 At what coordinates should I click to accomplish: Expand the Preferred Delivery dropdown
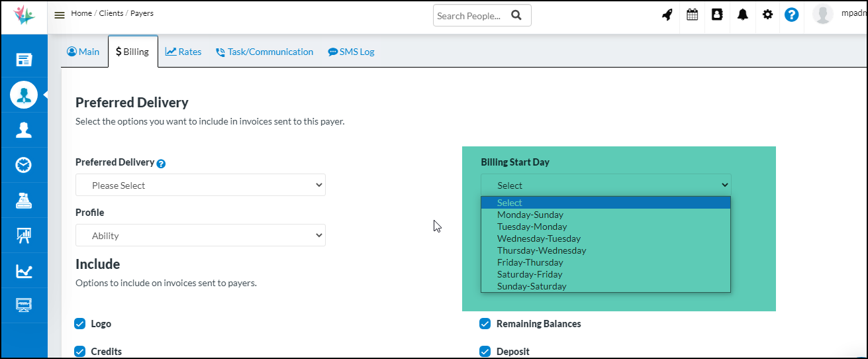coord(200,185)
